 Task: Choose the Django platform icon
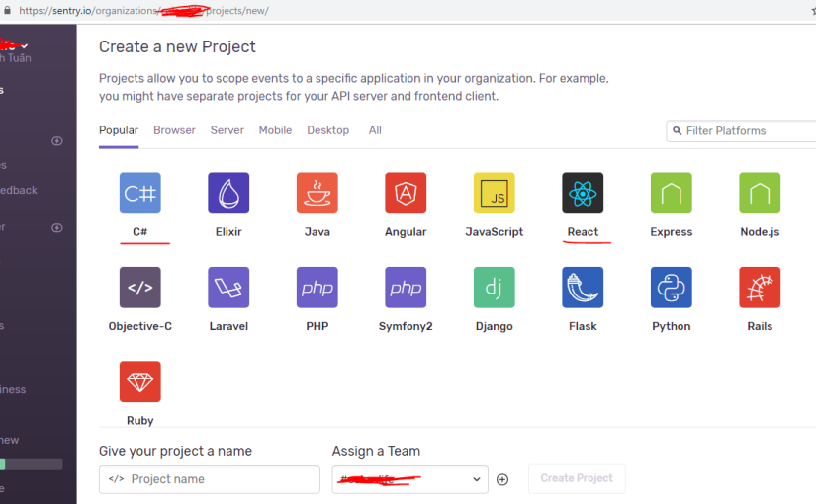click(x=494, y=288)
